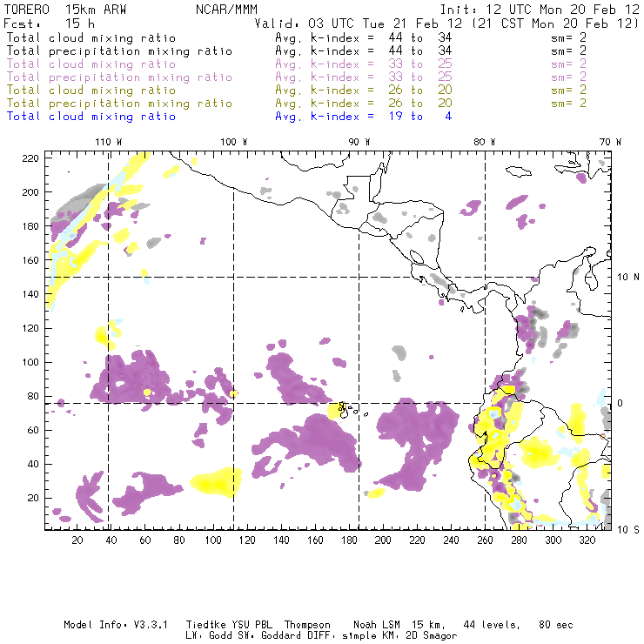Click the '0' equator latitude label
This screenshot has height=644, width=644.
(620, 403)
